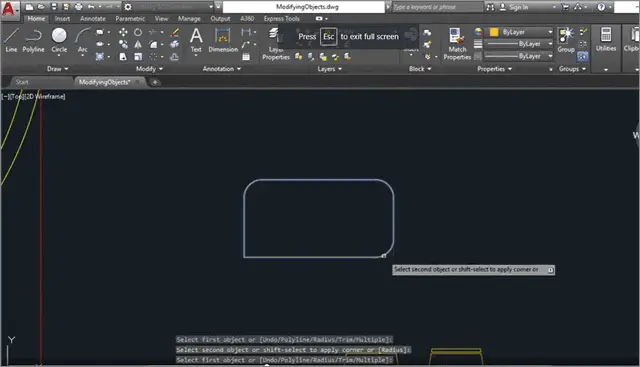Open the Fillet/Chamfer dropdown arrow

click(162, 44)
